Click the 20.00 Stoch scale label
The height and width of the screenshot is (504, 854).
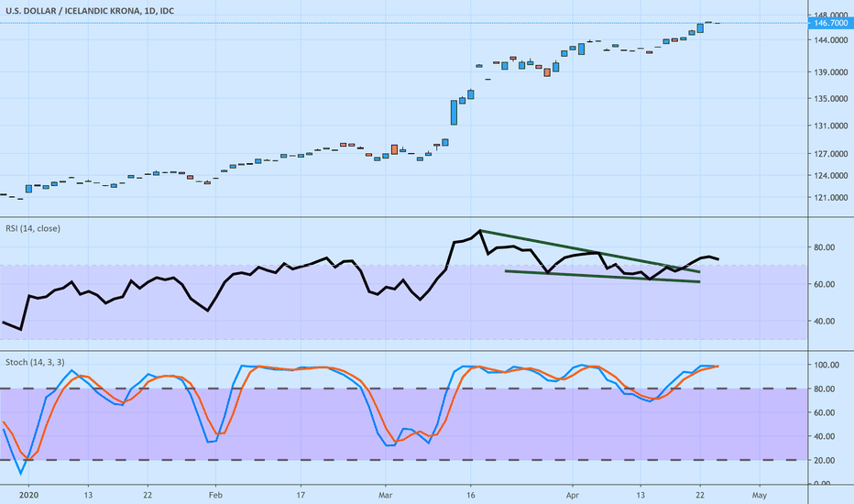pos(827,460)
